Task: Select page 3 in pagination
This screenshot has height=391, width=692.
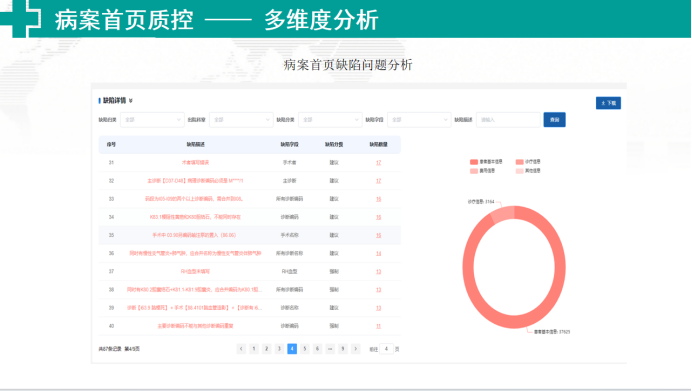Action: click(279, 349)
